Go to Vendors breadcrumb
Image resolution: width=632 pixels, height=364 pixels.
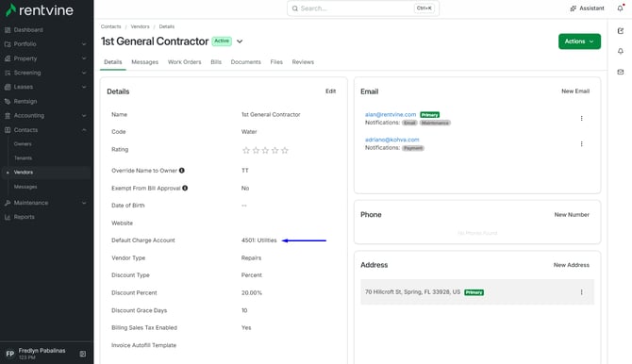coord(140,26)
